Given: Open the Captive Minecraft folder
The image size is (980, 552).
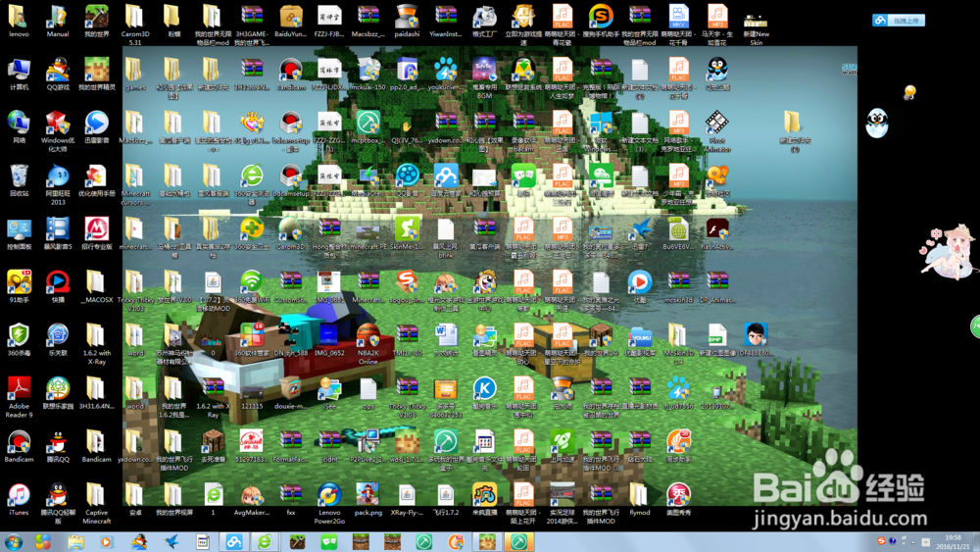Looking at the screenshot, I should [x=96, y=495].
